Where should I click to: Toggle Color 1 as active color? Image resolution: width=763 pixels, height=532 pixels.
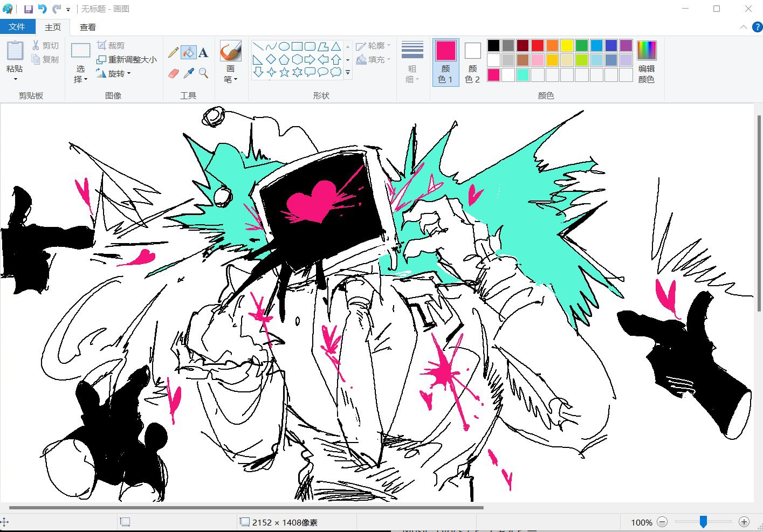click(x=445, y=62)
